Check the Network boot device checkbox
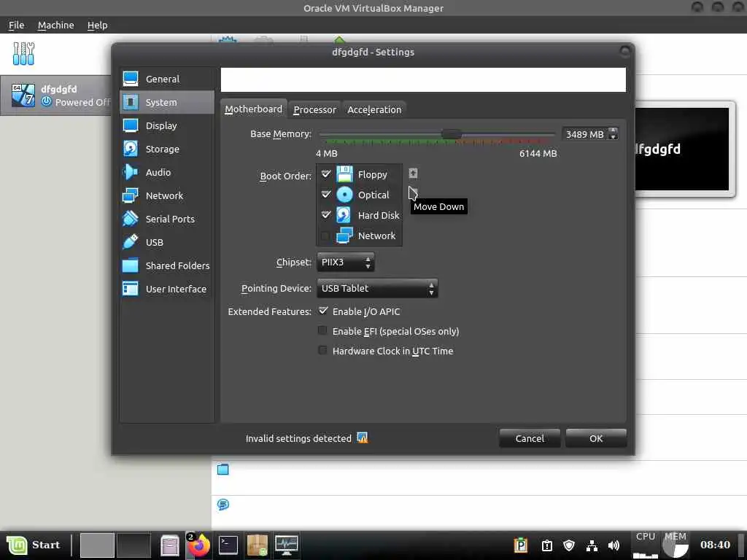The height and width of the screenshot is (560, 747). [326, 236]
